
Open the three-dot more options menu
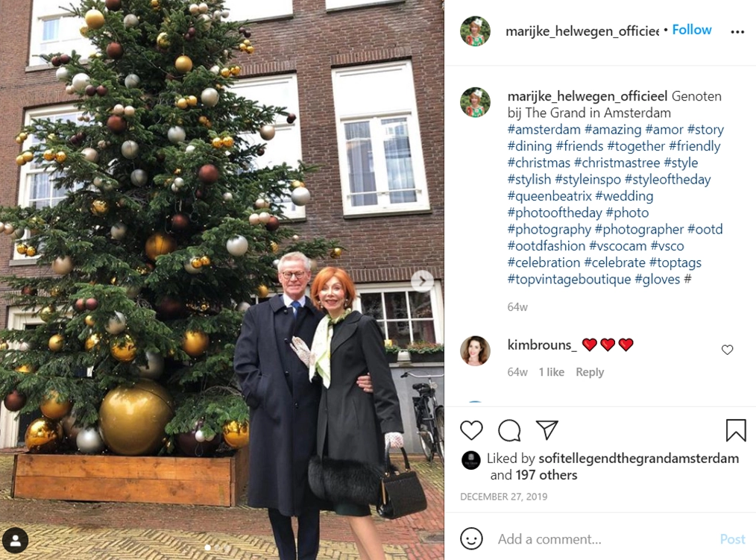tap(737, 32)
